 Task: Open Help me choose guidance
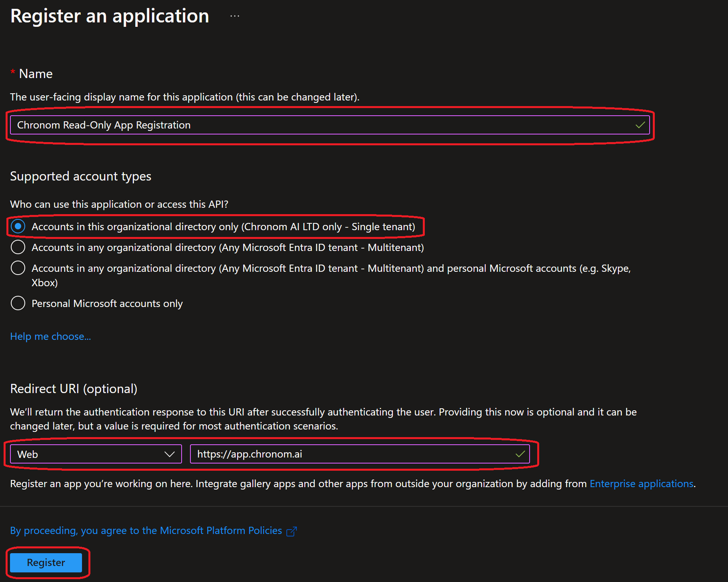[x=50, y=336]
